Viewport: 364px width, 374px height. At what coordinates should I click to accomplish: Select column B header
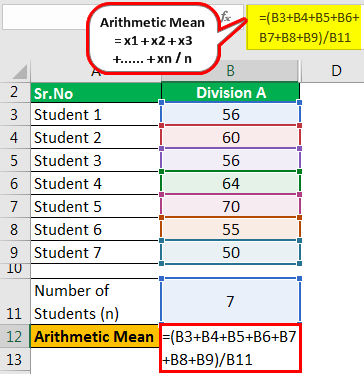click(231, 71)
